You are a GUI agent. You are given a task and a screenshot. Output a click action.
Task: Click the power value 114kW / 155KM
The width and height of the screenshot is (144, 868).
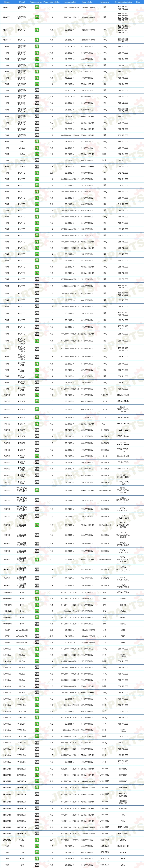87,7
